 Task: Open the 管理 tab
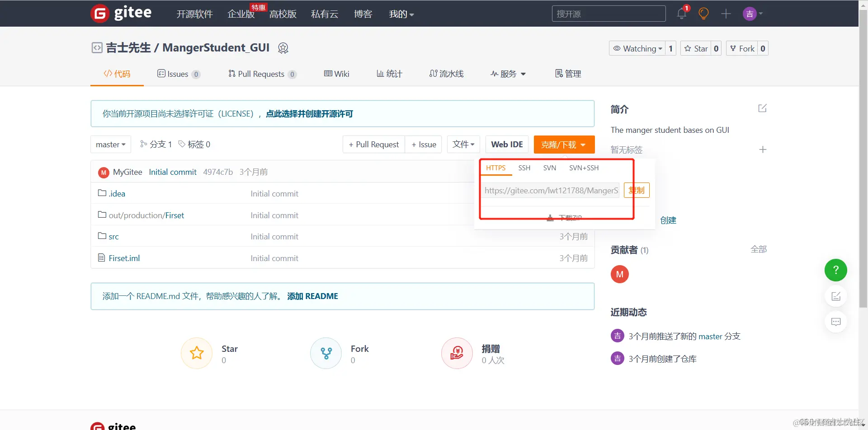tap(568, 74)
